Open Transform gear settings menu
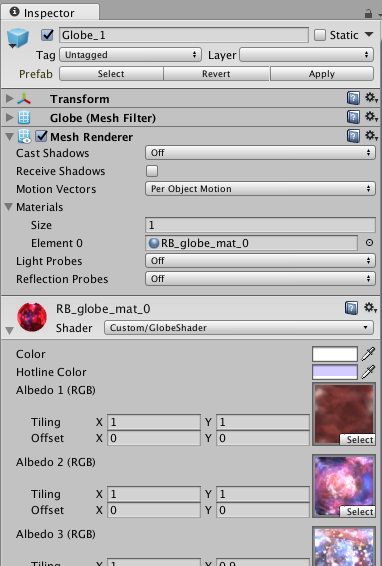382x566 pixels. point(371,98)
